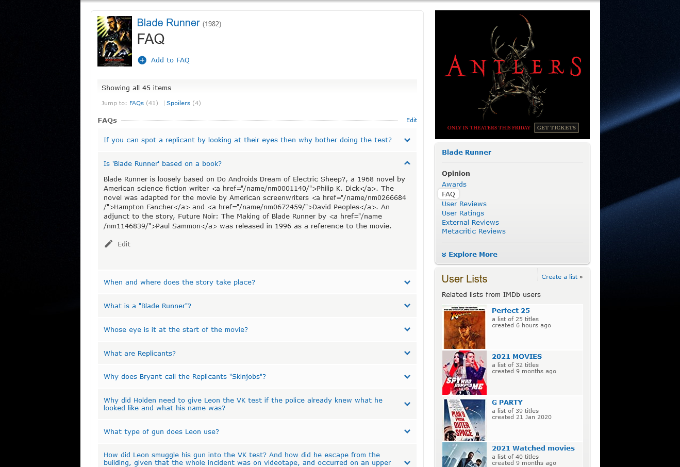
Task: Expand the replicant eyes test question chevron
Action: pos(407,140)
